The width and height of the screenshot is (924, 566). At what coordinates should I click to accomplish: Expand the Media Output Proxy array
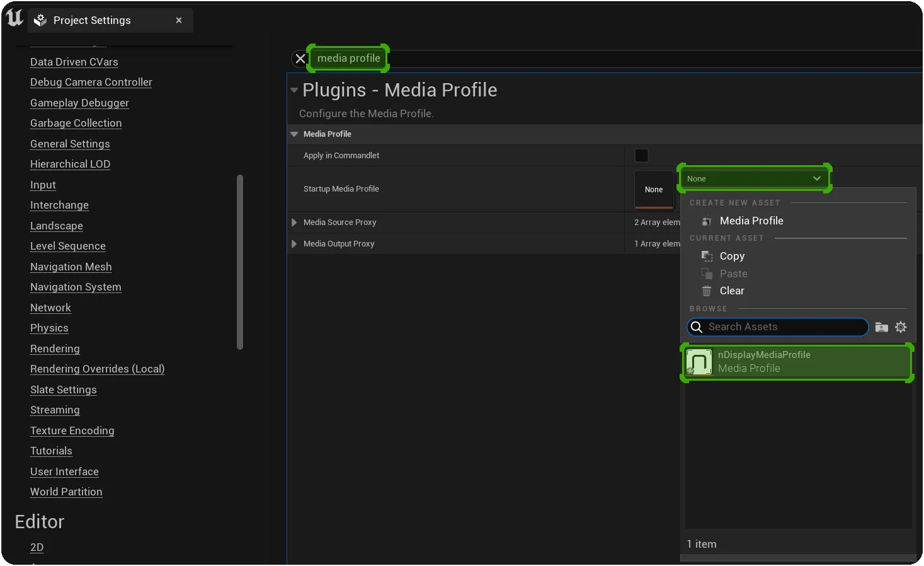[294, 244]
